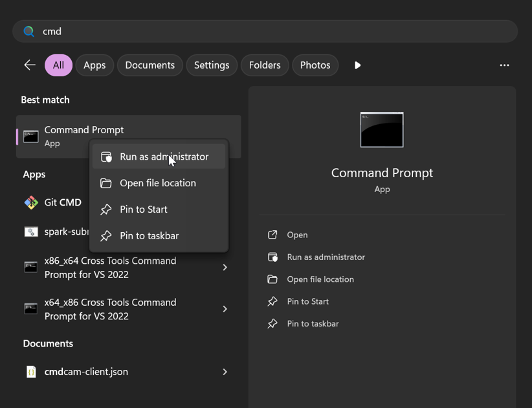Image resolution: width=532 pixels, height=408 pixels.
Task: Click the cmdcam-client.json file icon
Action: pyautogui.click(x=31, y=372)
